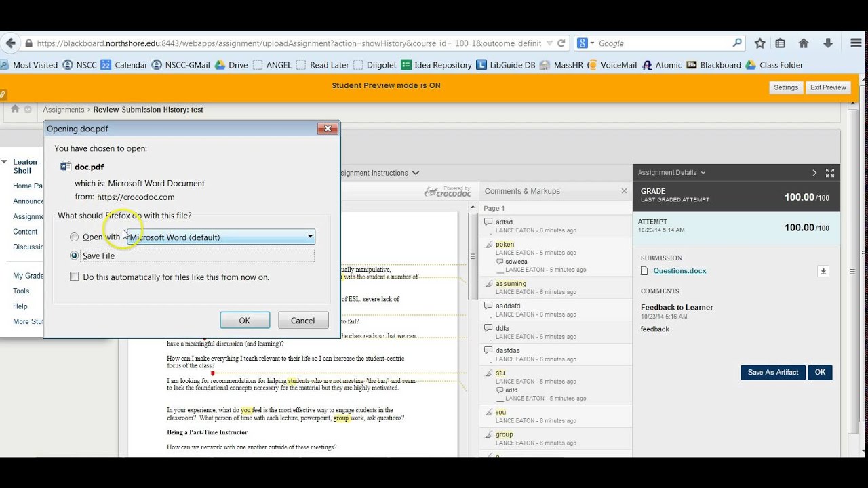Select the 'assuming' highlight comment
The height and width of the screenshot is (488, 868).
[x=557, y=287]
